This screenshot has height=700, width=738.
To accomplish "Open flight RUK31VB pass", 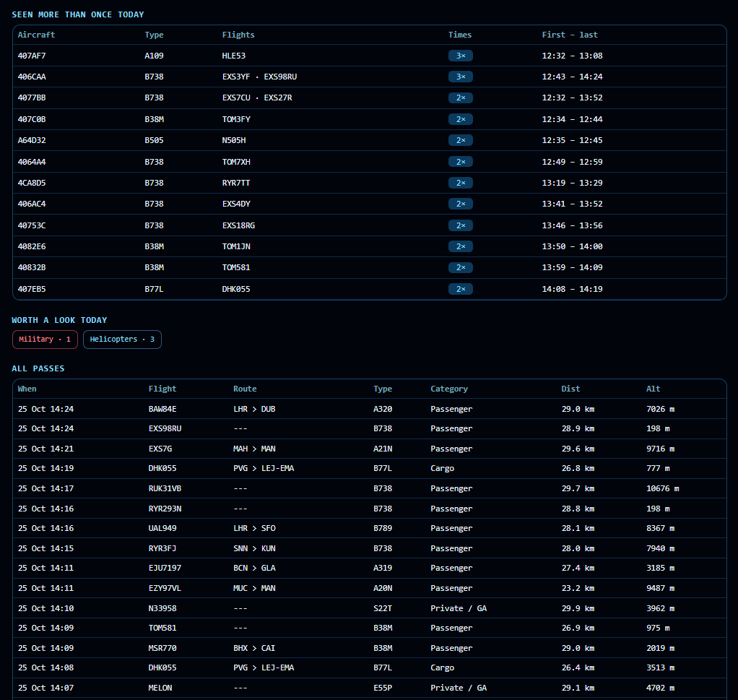I will [x=370, y=488].
